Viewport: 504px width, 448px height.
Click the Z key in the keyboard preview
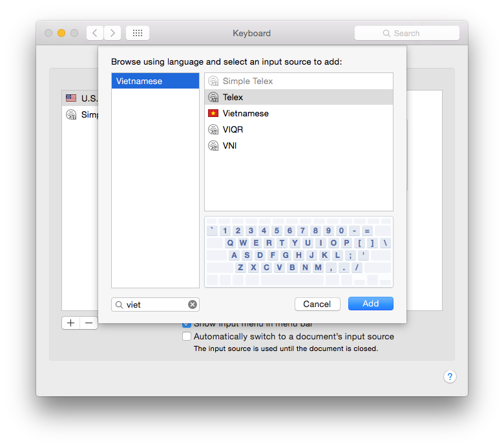240,267
